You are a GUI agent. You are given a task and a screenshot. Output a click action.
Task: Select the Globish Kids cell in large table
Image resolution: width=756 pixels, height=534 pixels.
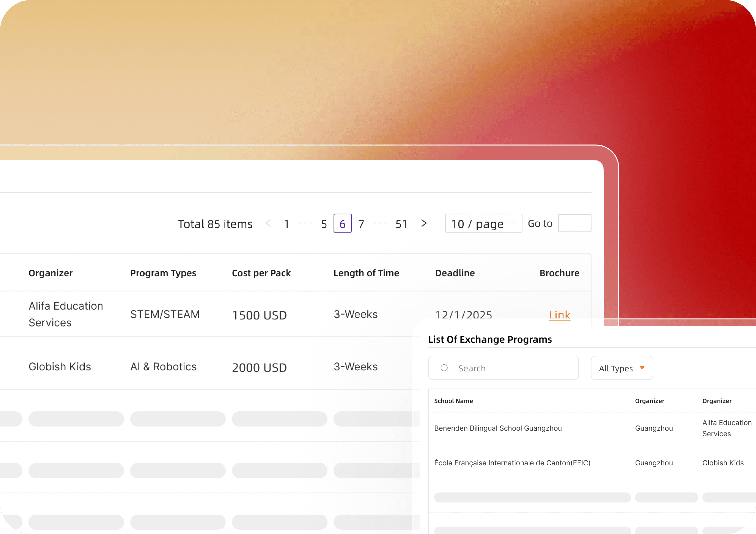[x=60, y=367]
